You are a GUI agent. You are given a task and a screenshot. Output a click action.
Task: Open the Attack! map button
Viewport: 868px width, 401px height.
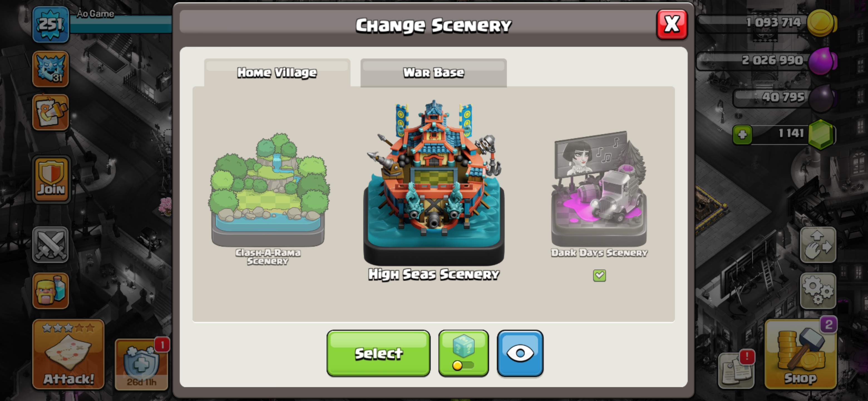pos(68,354)
